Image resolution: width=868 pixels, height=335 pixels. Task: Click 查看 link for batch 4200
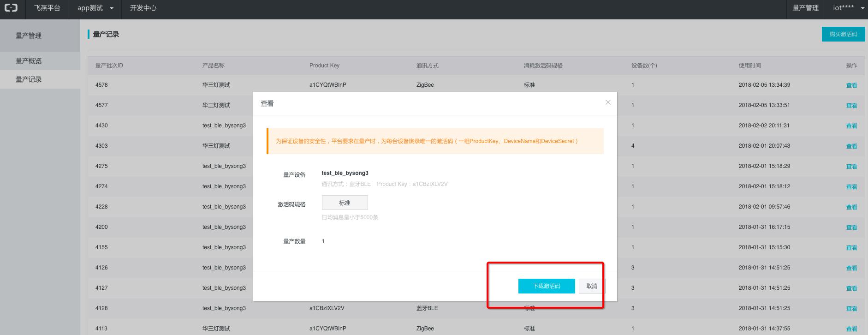tap(851, 227)
